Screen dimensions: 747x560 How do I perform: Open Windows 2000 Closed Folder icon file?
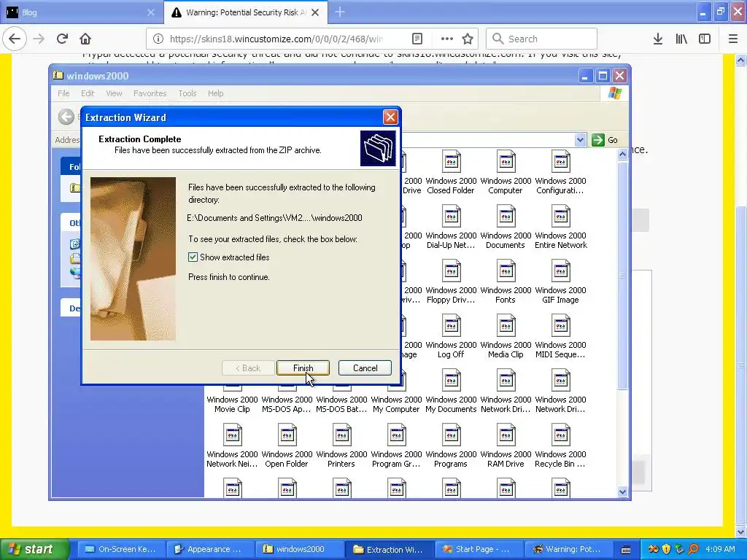coord(451,172)
